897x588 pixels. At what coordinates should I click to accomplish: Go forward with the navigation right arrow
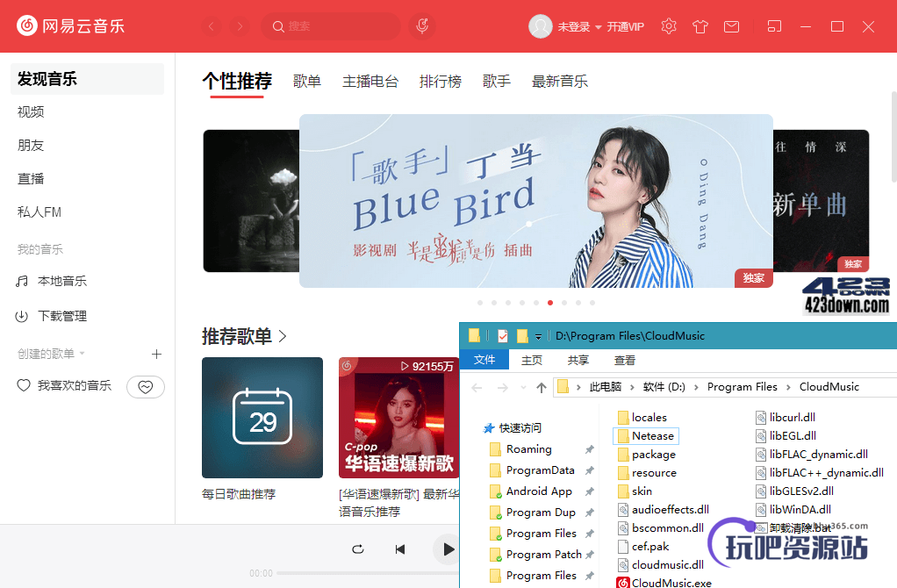point(240,26)
